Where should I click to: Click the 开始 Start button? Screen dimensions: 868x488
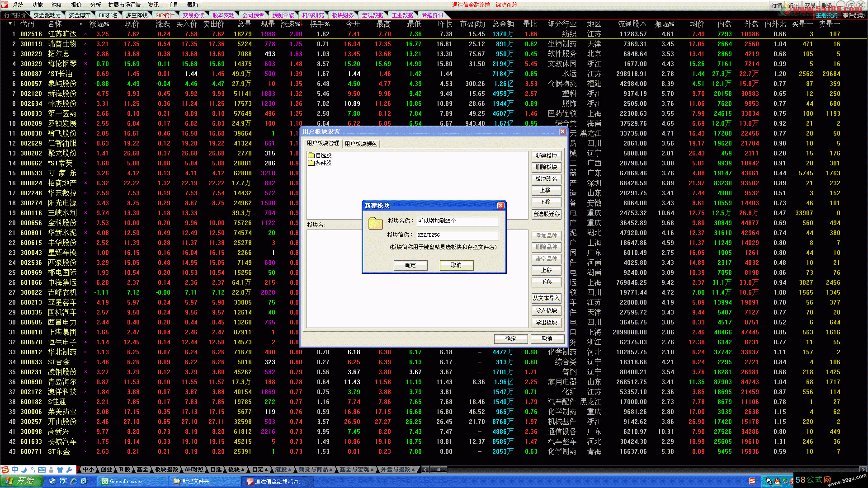tap(22, 481)
